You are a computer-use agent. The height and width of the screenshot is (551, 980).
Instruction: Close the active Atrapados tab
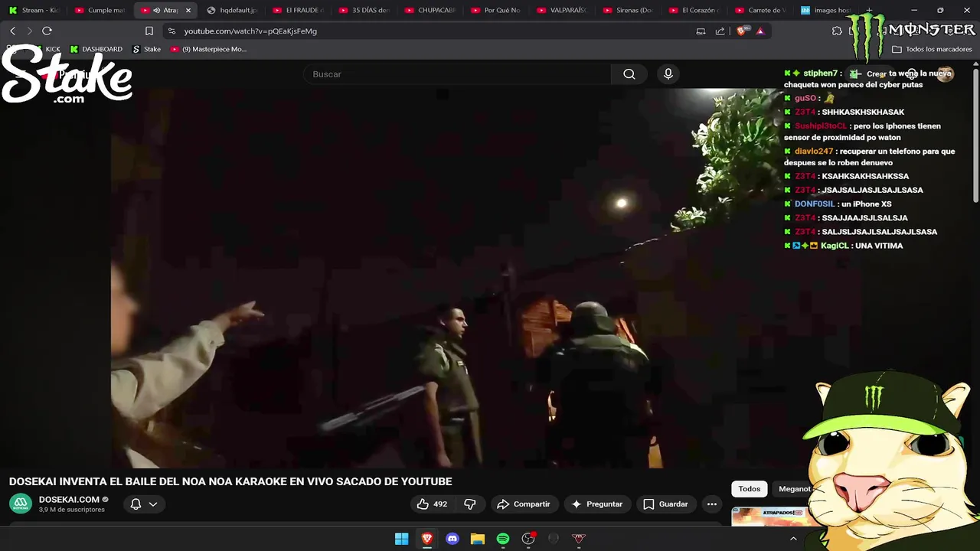point(188,11)
